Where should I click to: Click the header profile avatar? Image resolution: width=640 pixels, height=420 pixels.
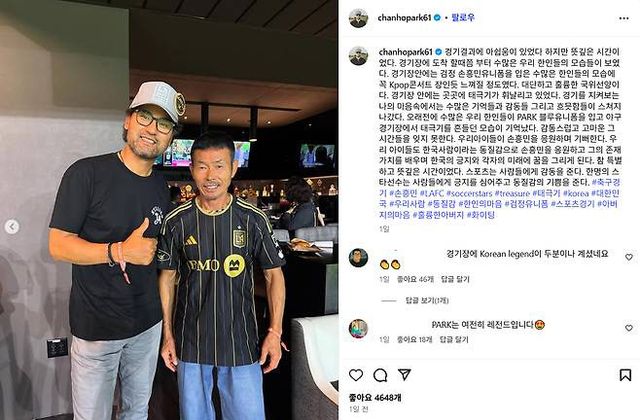tap(358, 18)
